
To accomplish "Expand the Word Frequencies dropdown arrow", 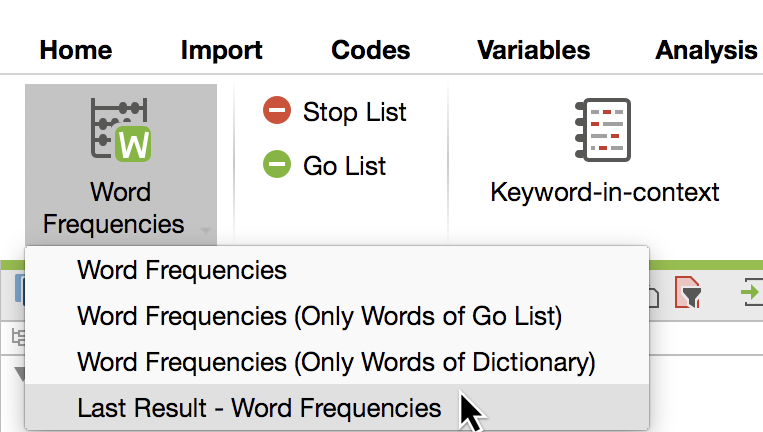I will pos(206,231).
